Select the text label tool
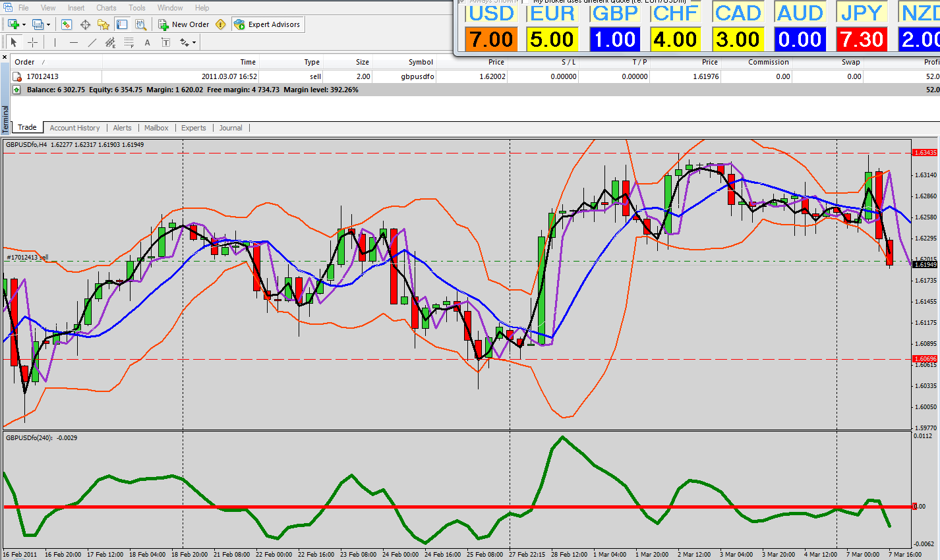This screenshot has height=560, width=940. click(x=165, y=42)
